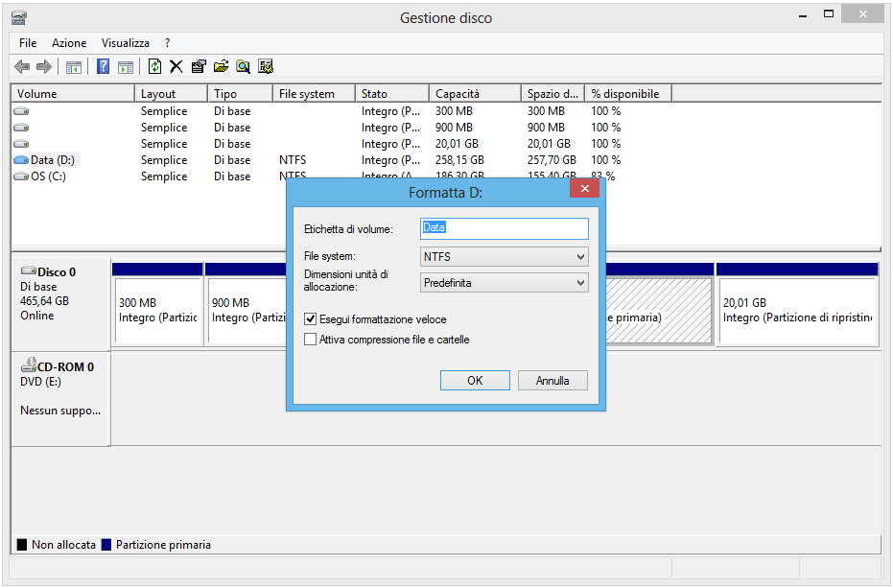Confirm formatting with the OK button
Screen dimensions: 893x588
point(475,380)
